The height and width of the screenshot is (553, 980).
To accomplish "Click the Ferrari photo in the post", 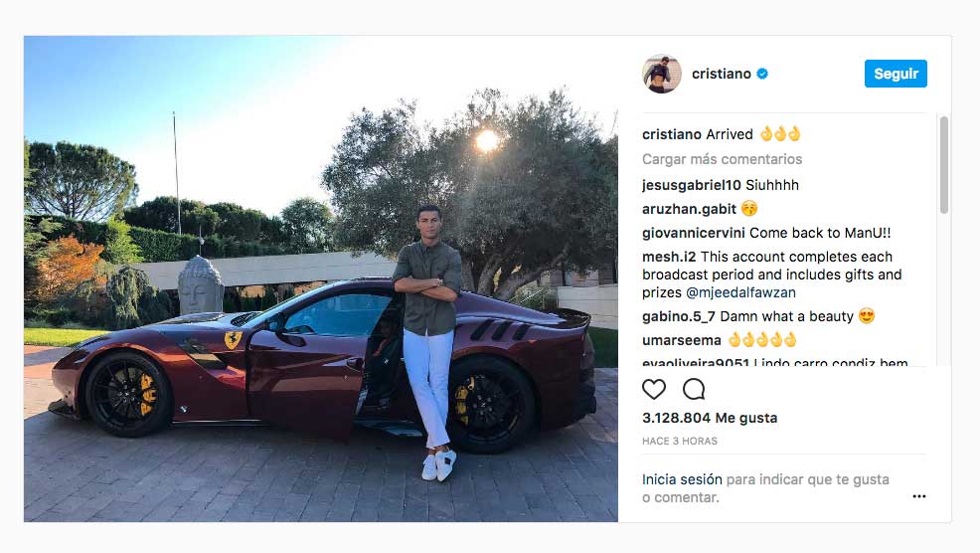I will (x=321, y=279).
